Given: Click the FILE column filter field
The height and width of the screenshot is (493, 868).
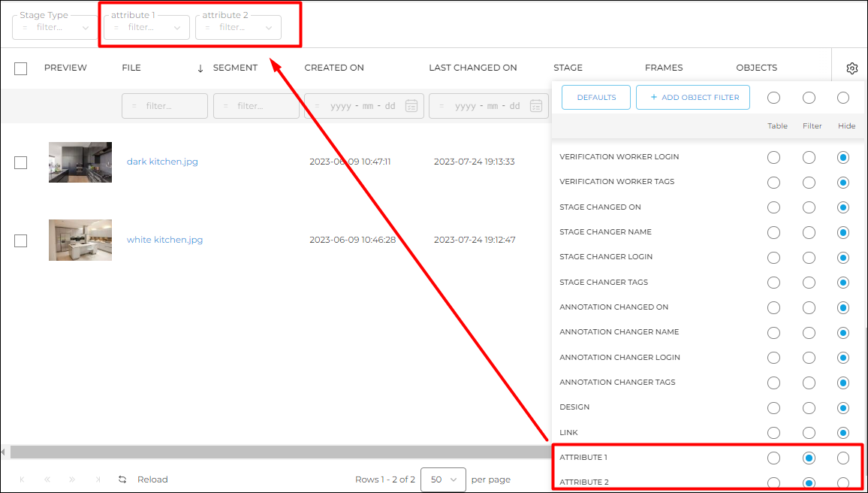Looking at the screenshot, I should pos(165,106).
